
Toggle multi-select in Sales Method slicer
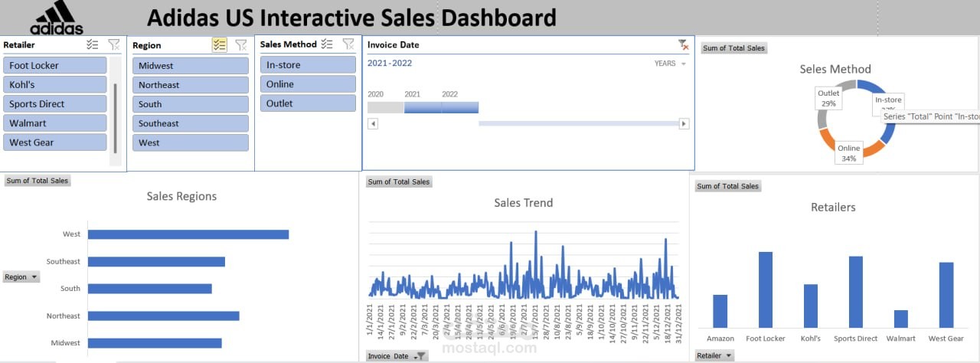pos(327,44)
